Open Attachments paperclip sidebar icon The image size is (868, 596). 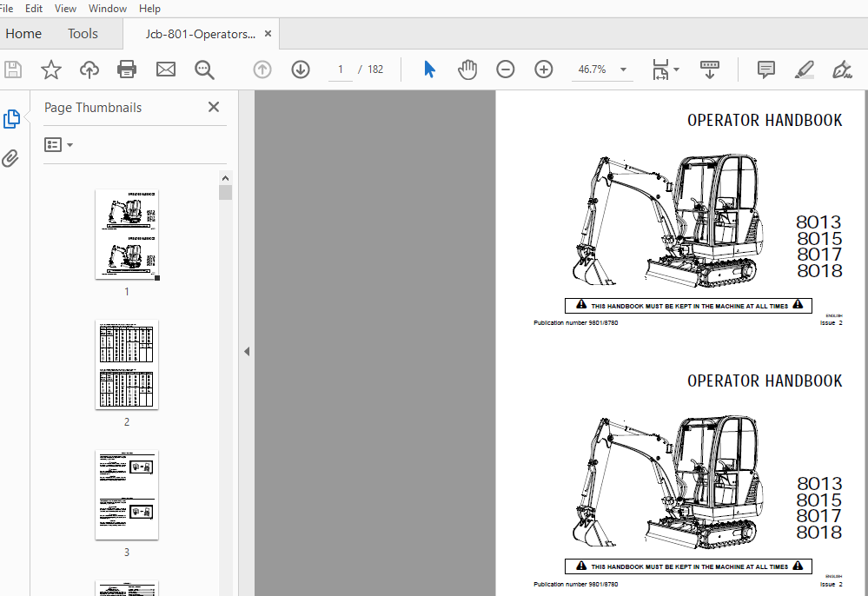tap(10, 158)
